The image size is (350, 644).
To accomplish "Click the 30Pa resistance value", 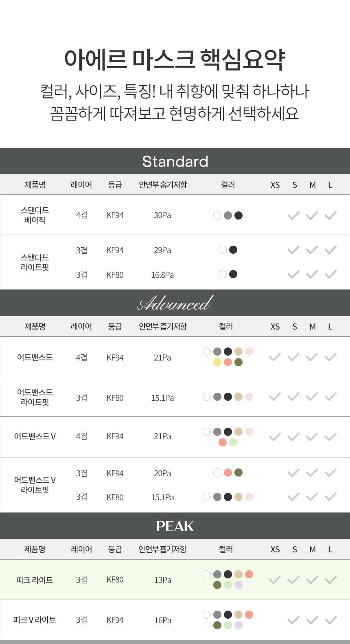I will [x=162, y=215].
